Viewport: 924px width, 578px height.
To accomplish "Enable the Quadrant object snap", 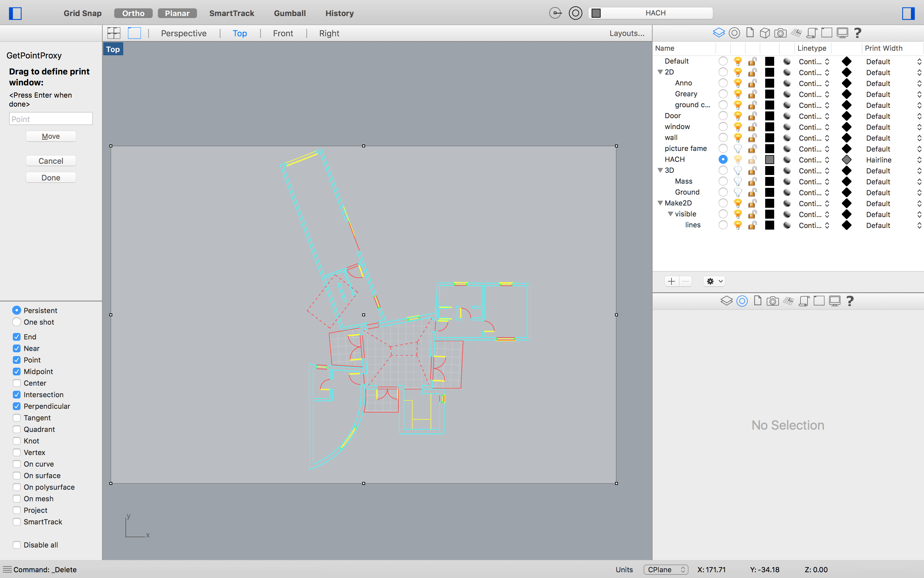I will click(x=16, y=429).
